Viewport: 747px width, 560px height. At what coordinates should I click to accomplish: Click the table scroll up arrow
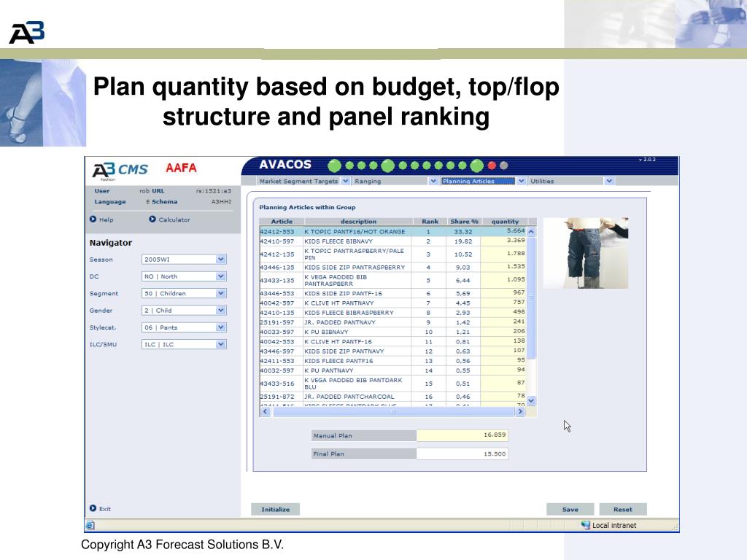tap(531, 231)
